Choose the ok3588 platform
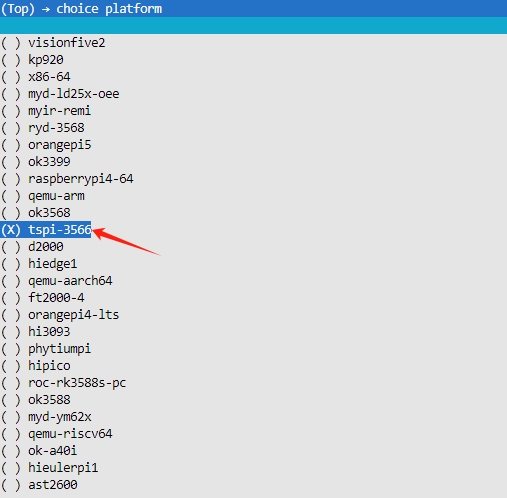Viewport: 507px width, 498px height. point(36,400)
